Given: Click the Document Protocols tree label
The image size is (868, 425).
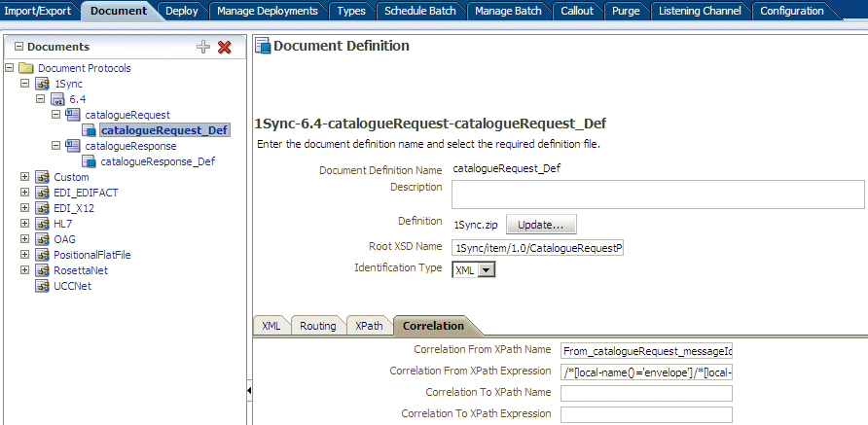Looking at the screenshot, I should point(84,68).
